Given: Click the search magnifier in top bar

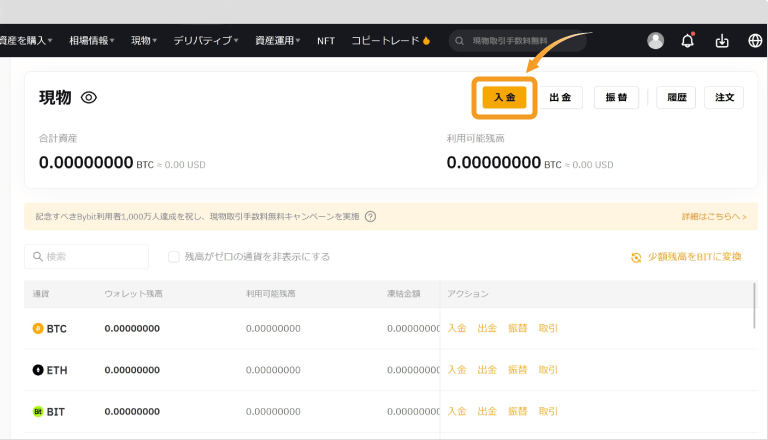Looking at the screenshot, I should [459, 41].
